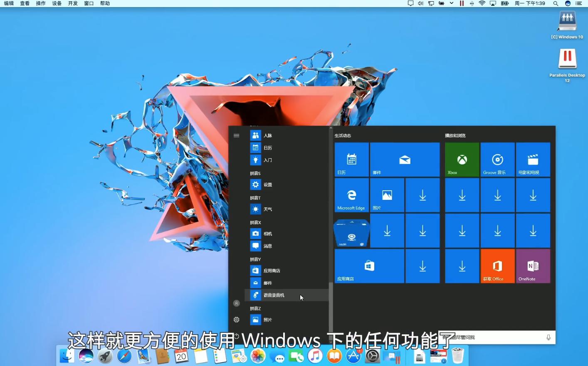This screenshot has height=366, width=588.
Task: Launch the 电影和电视 tile
Action: (533, 159)
